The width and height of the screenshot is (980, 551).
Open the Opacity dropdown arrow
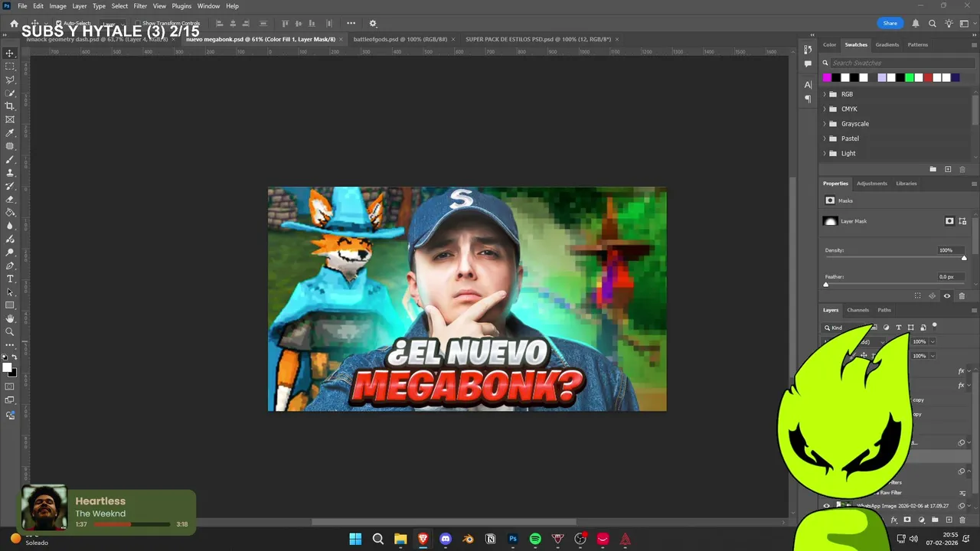[932, 341]
